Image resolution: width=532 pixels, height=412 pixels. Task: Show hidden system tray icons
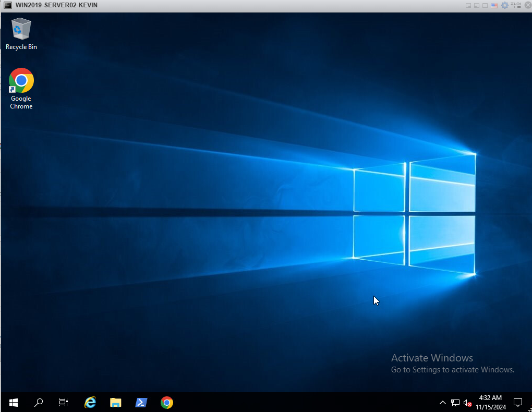[443, 403]
